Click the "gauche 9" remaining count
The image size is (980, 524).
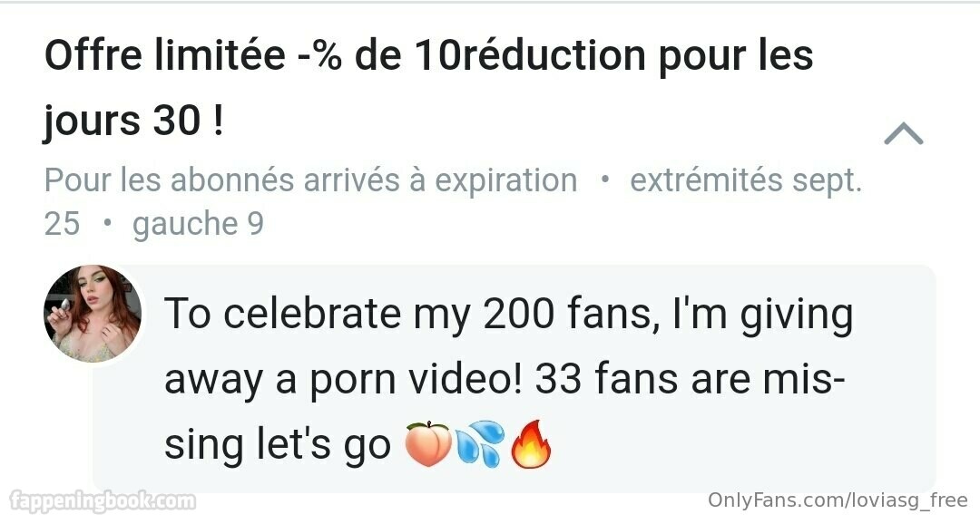coord(198,224)
